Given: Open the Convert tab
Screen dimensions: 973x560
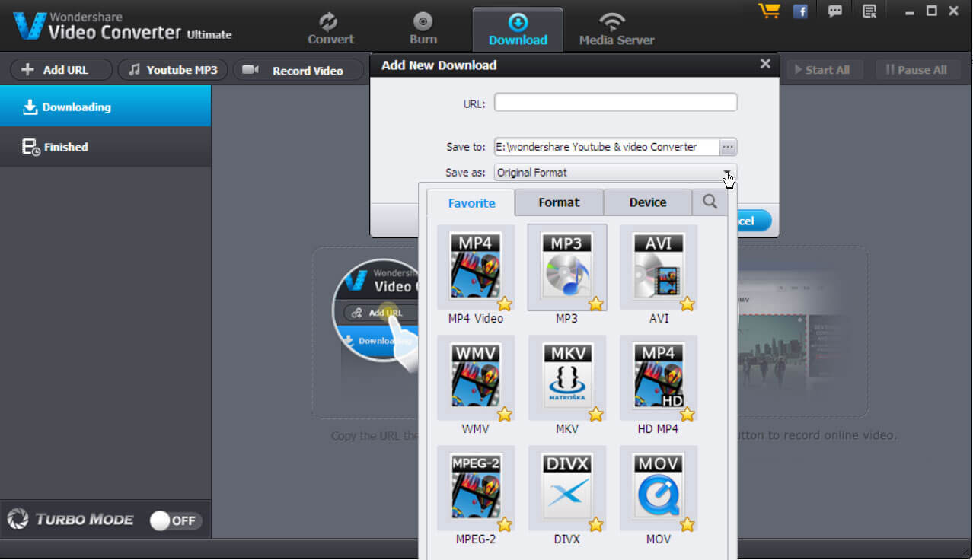Looking at the screenshot, I should [330, 29].
